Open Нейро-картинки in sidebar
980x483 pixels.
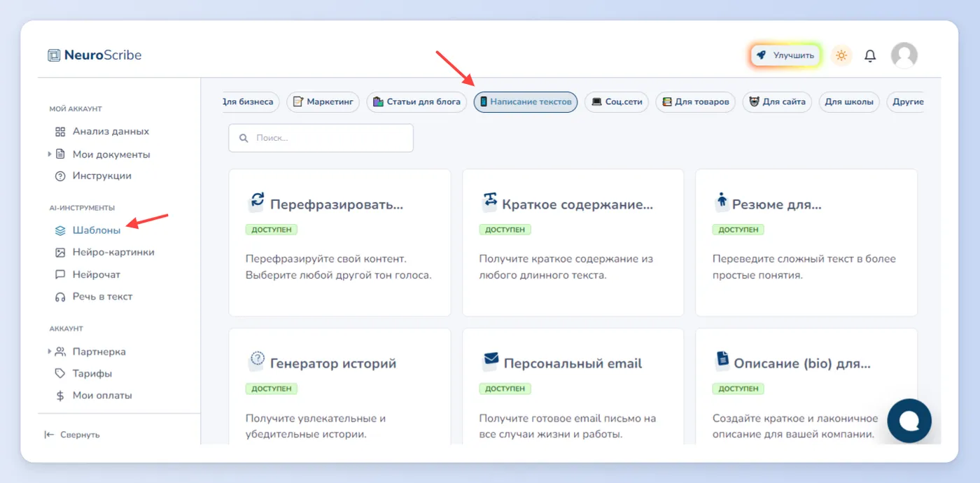(113, 252)
